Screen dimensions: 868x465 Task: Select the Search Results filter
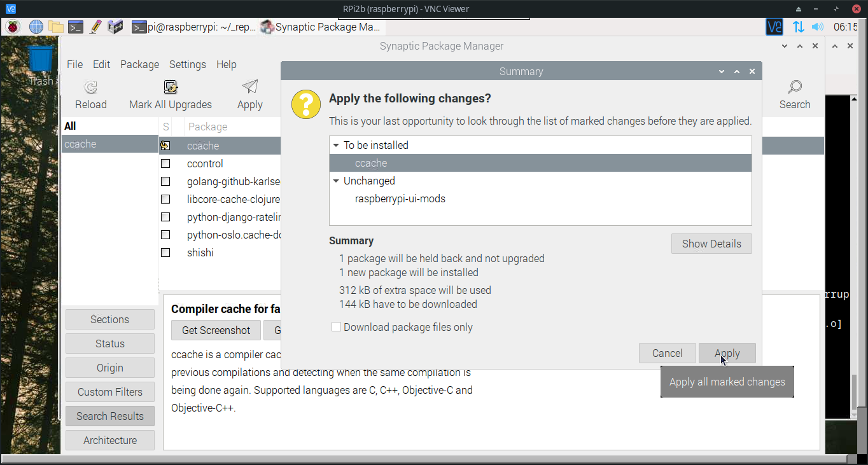point(110,416)
